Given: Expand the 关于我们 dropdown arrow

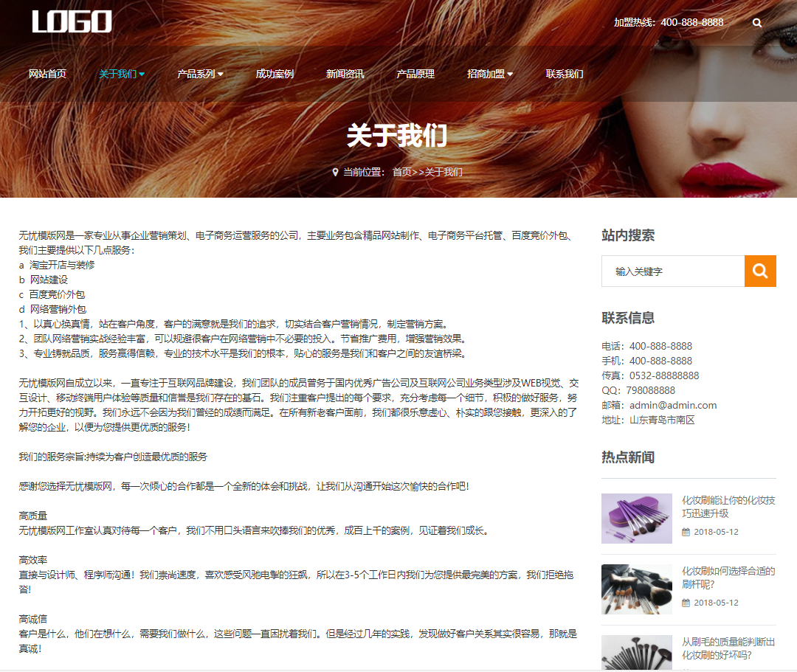Looking at the screenshot, I should pyautogui.click(x=142, y=75).
